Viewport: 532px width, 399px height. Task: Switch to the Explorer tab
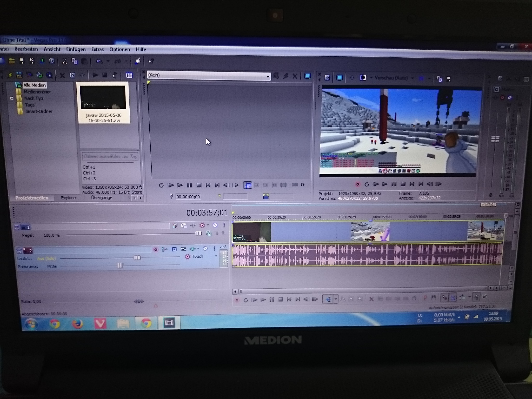(69, 198)
